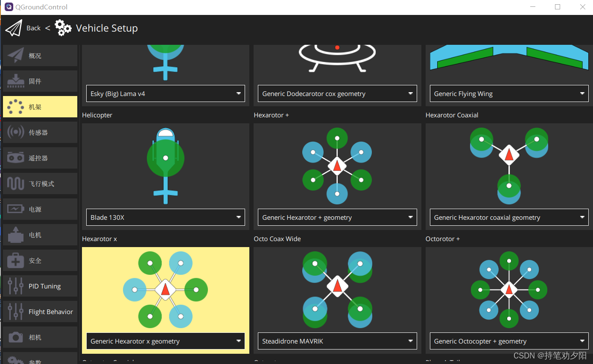Image resolution: width=593 pixels, height=364 pixels.
Task: Click the Hexarotor x category label
Action: click(99, 239)
